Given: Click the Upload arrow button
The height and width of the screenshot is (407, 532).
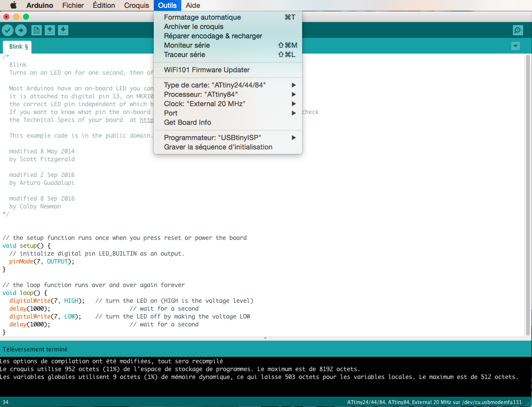Looking at the screenshot, I should coord(21,30).
